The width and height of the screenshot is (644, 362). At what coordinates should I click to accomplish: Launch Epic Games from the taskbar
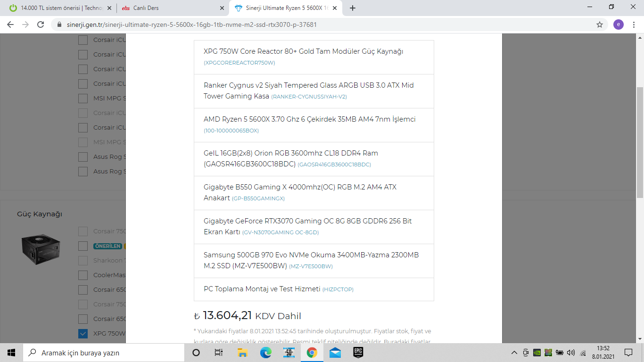click(x=358, y=353)
